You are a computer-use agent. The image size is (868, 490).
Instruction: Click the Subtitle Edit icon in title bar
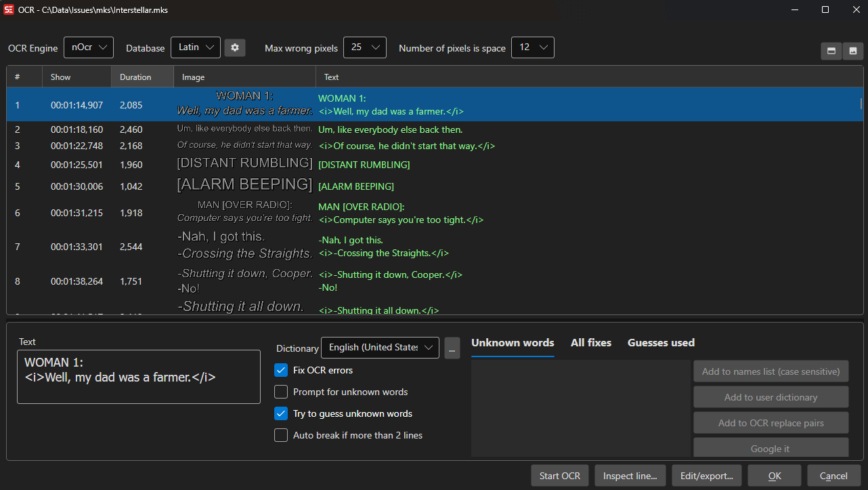click(x=9, y=9)
